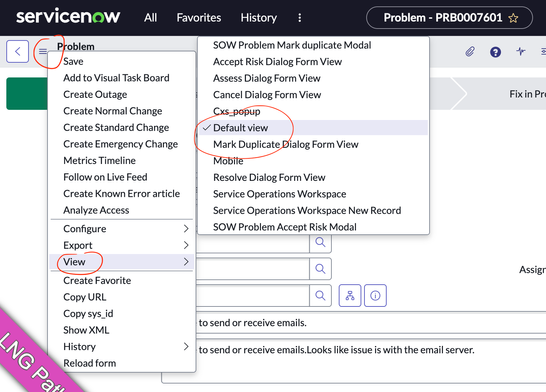546x392 pixels.
Task: Choose Assess Dialog Form View
Action: click(313, 78)
